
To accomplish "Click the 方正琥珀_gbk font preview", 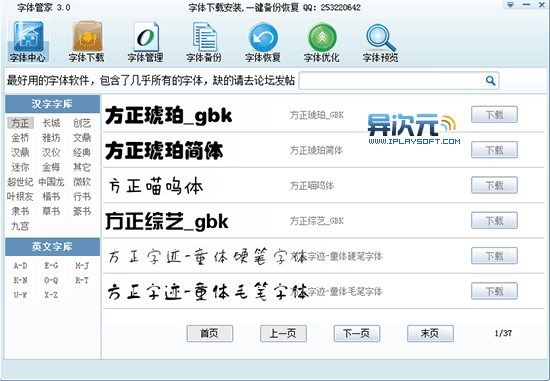I will [x=169, y=115].
